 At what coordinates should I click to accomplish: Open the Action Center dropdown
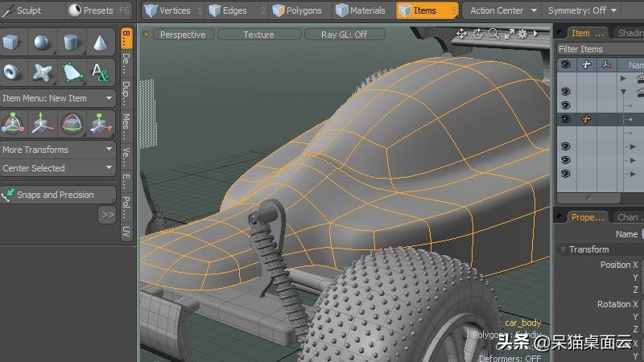(x=502, y=10)
